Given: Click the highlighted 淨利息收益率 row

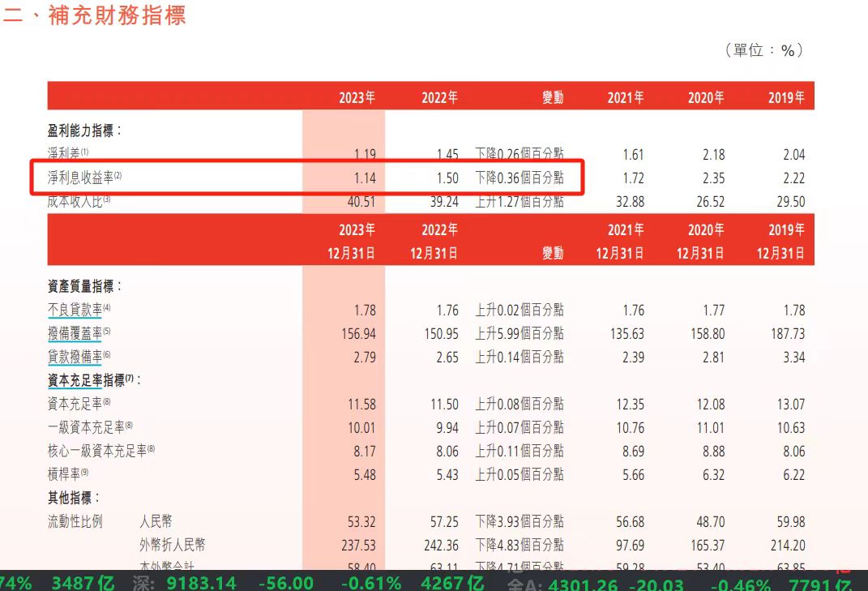Looking at the screenshot, I should coord(73,177).
